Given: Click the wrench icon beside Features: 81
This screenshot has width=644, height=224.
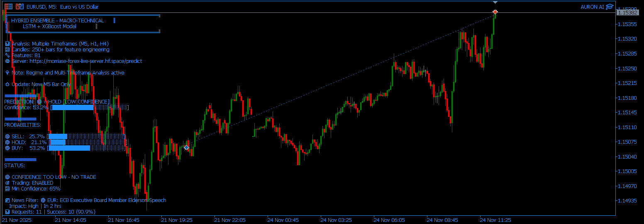Looking at the screenshot, I should coord(7,55).
